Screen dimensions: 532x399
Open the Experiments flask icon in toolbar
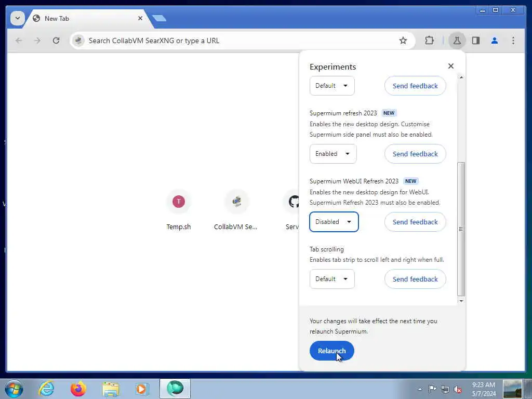click(x=457, y=41)
